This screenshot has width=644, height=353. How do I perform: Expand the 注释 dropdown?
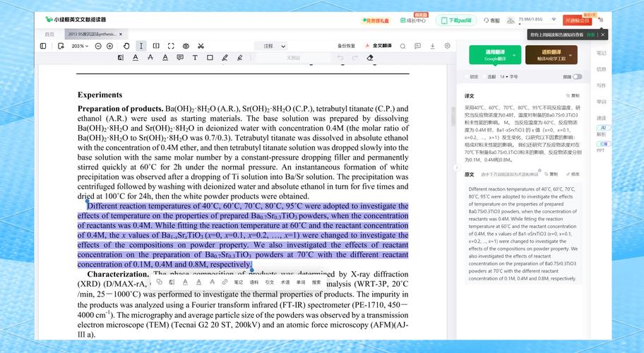click(x=275, y=46)
